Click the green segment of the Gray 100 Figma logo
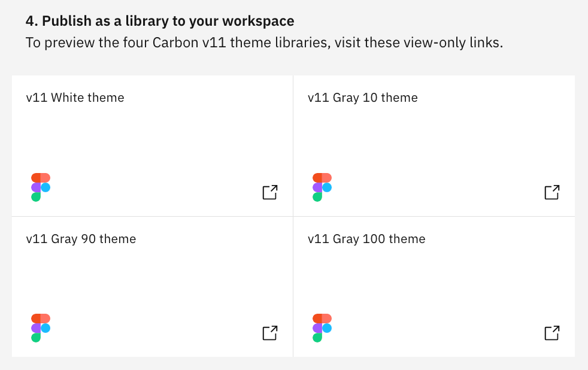 [316, 337]
